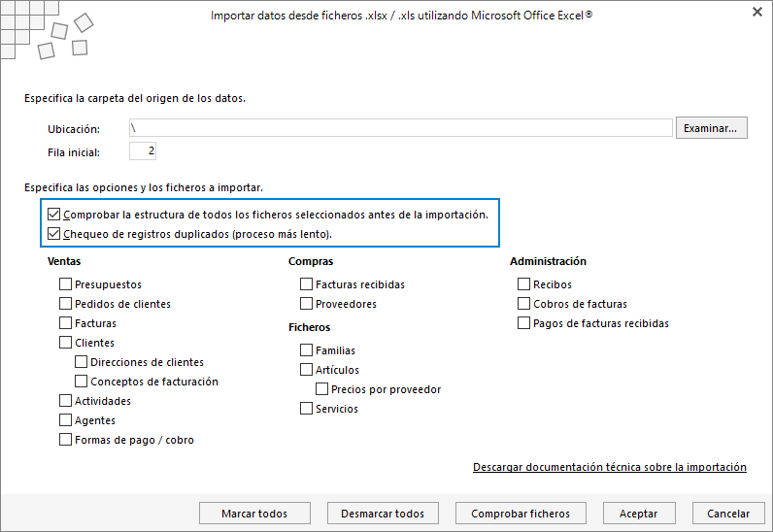Viewport: 773px width, 532px height.
Task: Enable the Presupuestos checkbox
Action: (x=65, y=284)
